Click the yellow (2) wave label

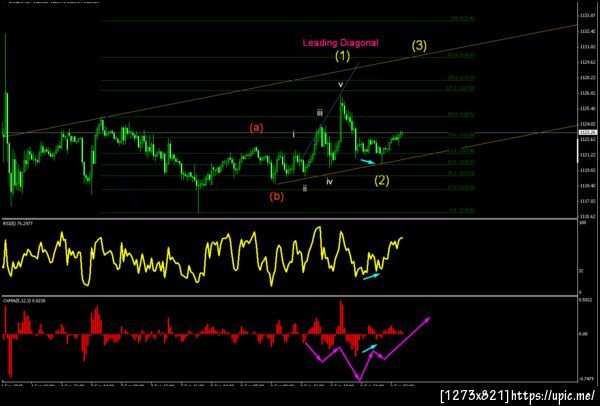[x=382, y=180]
